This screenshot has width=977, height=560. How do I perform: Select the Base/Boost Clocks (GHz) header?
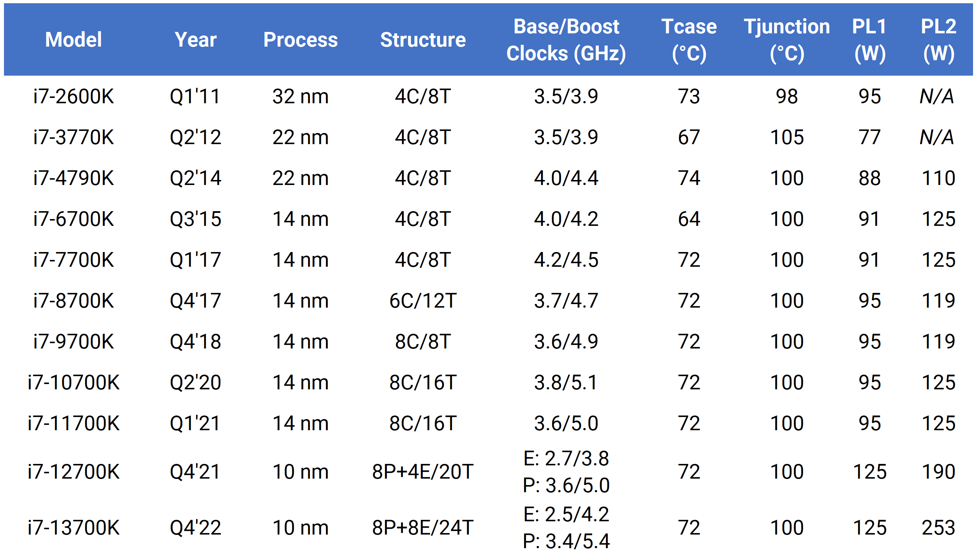566,39
